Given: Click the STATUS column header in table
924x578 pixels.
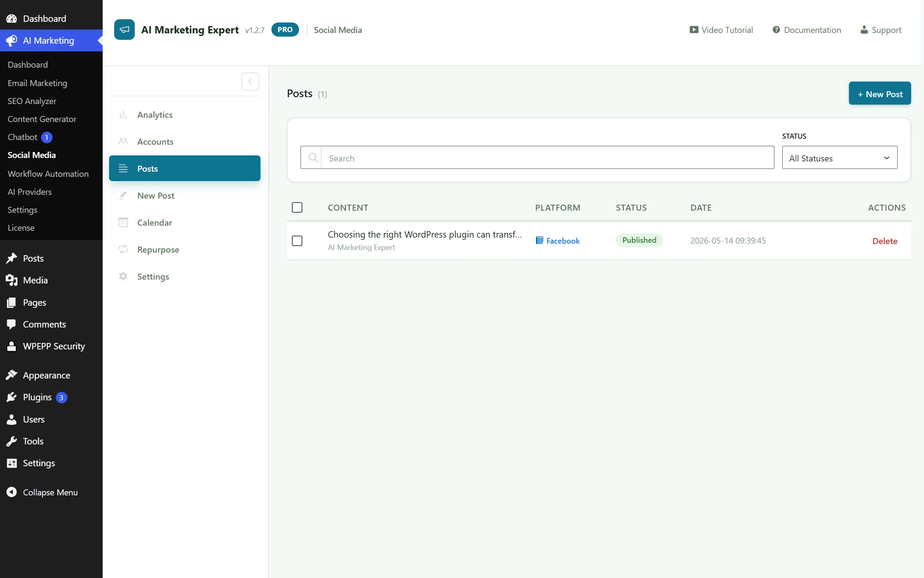Looking at the screenshot, I should point(631,208).
